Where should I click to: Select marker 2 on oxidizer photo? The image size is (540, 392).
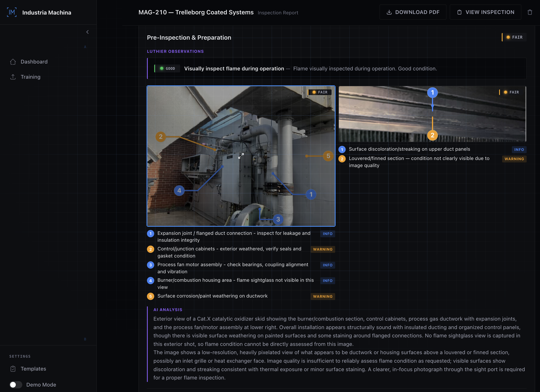[161, 137]
